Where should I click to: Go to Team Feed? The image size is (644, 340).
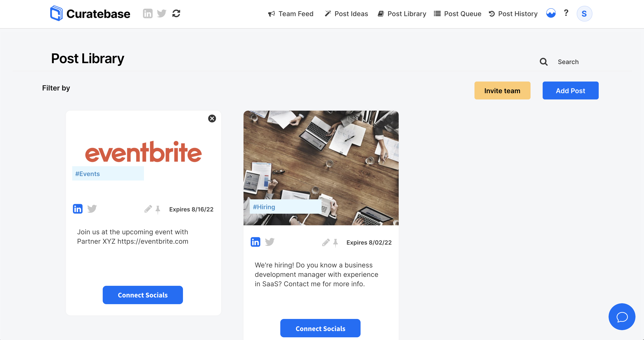pos(291,14)
